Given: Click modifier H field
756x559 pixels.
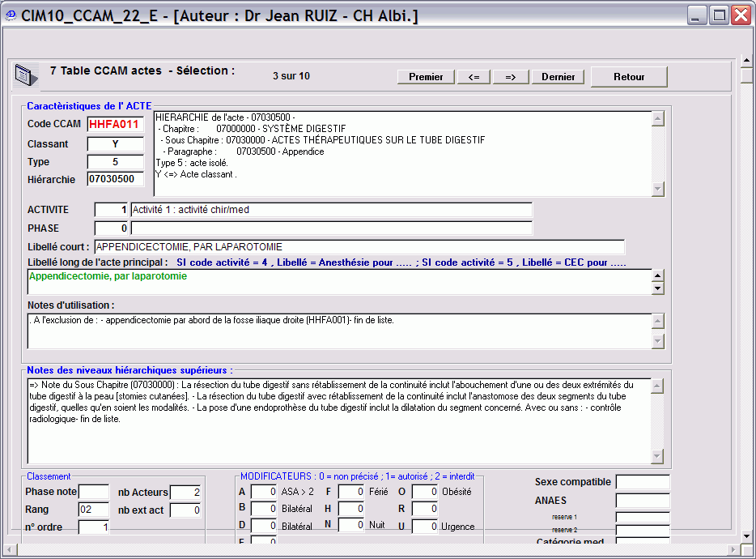Looking at the screenshot, I should coord(351,508).
